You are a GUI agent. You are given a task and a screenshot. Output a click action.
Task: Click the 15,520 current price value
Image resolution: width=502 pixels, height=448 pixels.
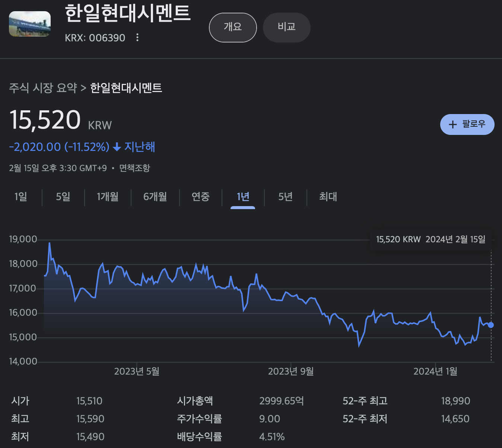click(45, 120)
